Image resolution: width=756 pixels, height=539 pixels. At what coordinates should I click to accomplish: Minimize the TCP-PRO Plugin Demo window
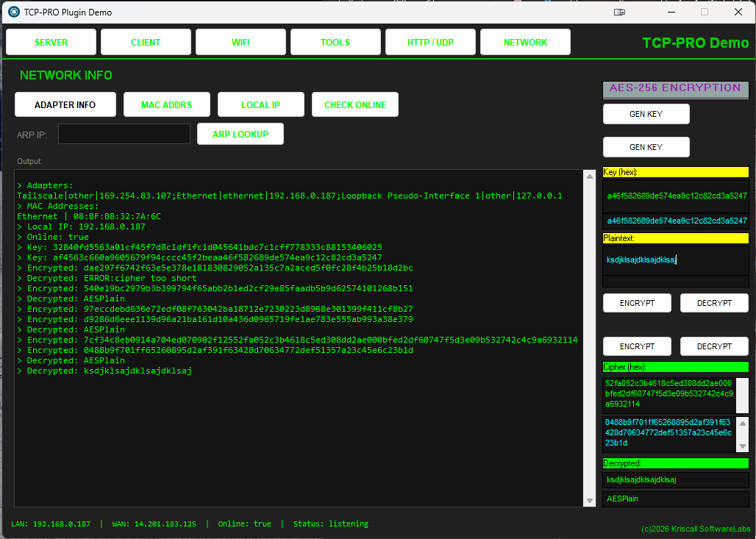(670, 12)
